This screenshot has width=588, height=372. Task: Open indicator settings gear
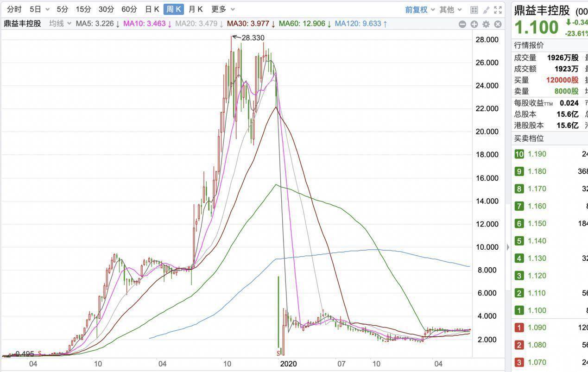[x=486, y=24]
